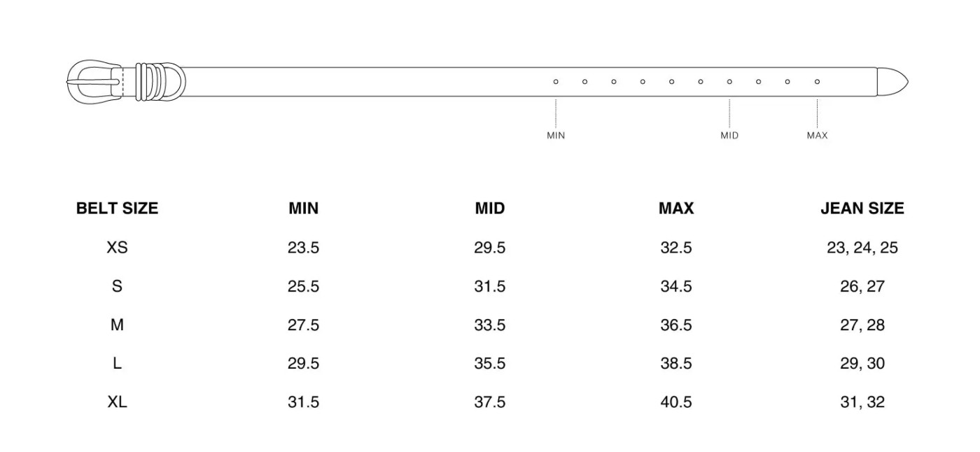The width and height of the screenshot is (980, 452).
Task: Click the small MIN label under the belt
Action: click(556, 136)
